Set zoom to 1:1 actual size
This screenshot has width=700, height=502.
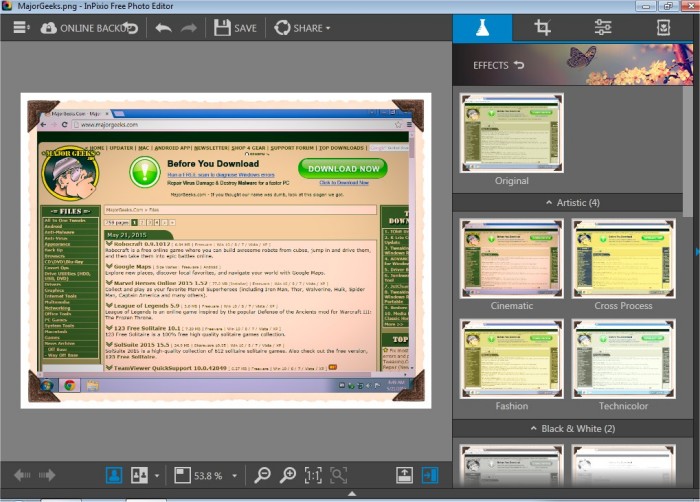point(313,475)
